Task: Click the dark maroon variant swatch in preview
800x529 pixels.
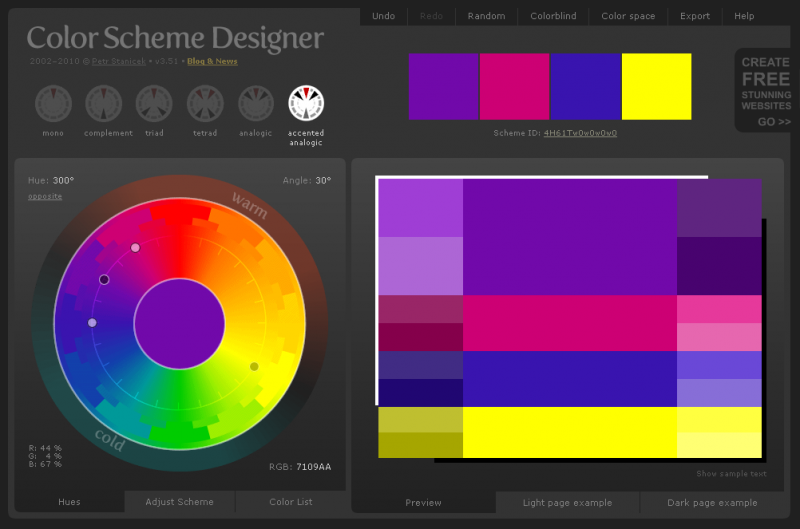Action: click(421, 337)
